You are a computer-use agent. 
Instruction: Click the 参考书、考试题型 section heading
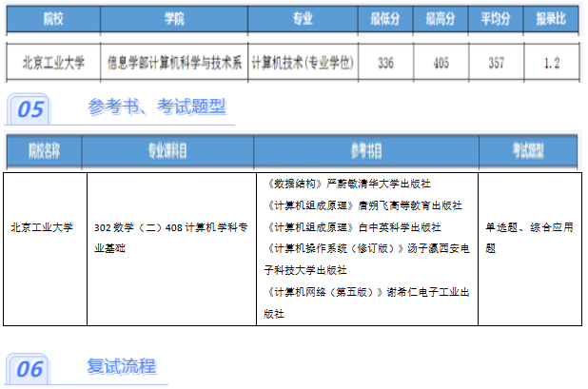[x=157, y=107]
